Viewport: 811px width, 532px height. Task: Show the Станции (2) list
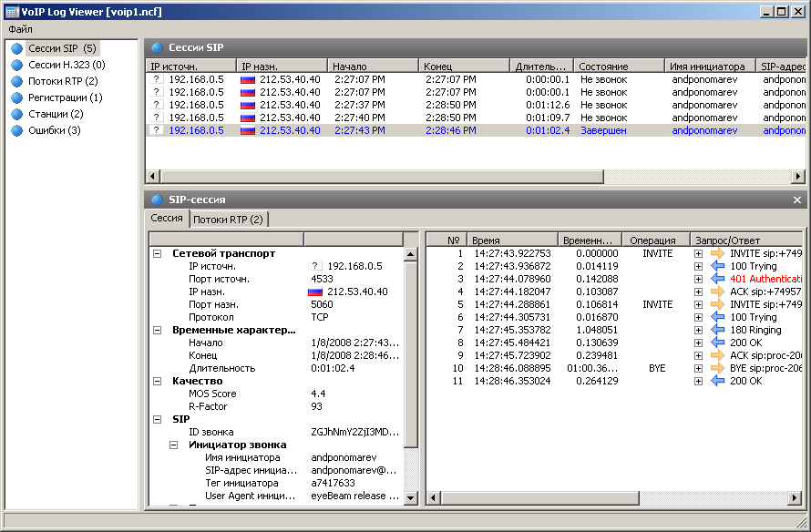tap(56, 114)
